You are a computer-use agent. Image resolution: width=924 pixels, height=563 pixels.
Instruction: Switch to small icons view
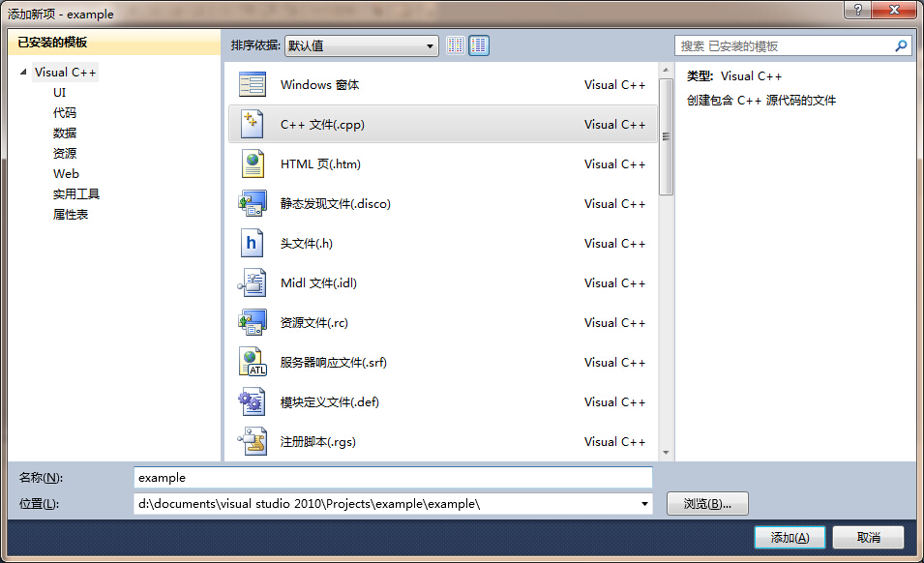point(456,45)
